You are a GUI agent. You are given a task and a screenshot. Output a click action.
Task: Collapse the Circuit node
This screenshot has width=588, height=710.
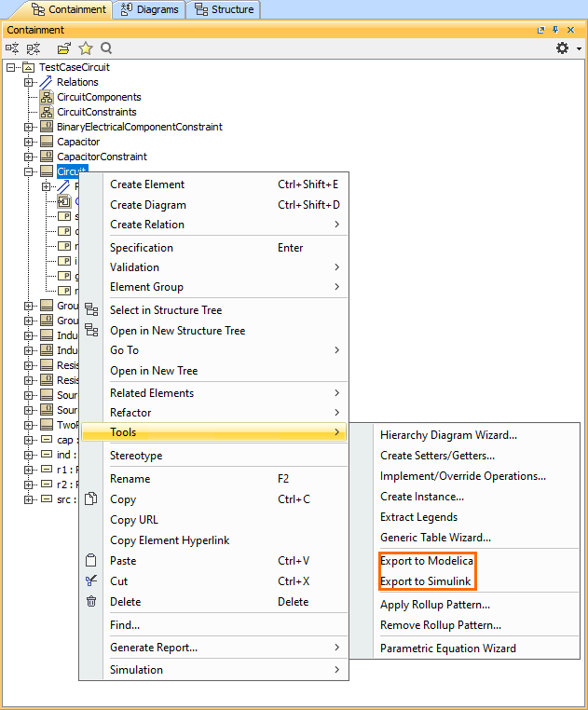pyautogui.click(x=29, y=171)
